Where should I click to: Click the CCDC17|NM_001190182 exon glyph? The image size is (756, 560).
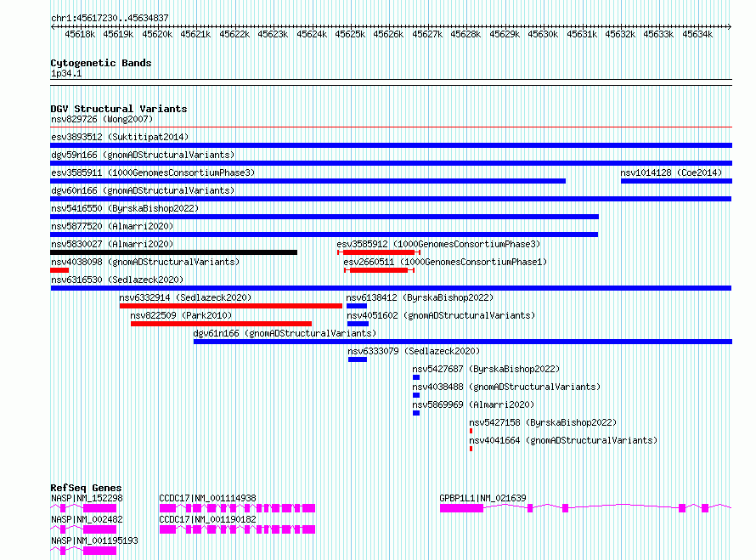pyautogui.click(x=237, y=529)
